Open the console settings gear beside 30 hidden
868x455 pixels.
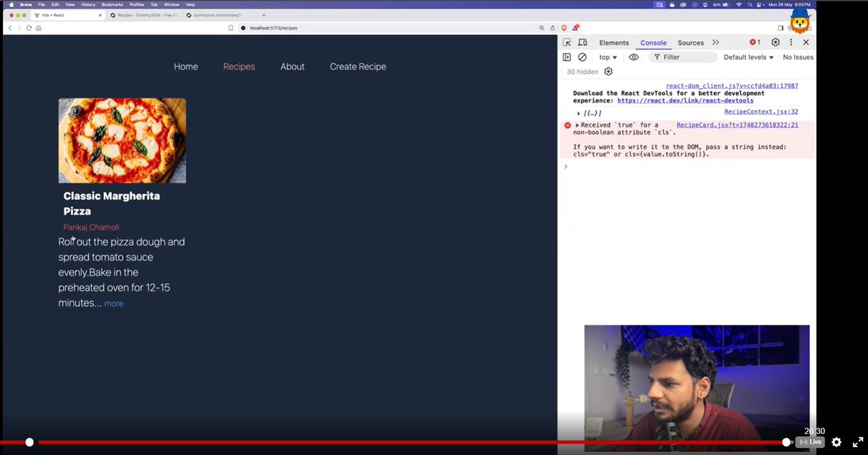click(608, 71)
